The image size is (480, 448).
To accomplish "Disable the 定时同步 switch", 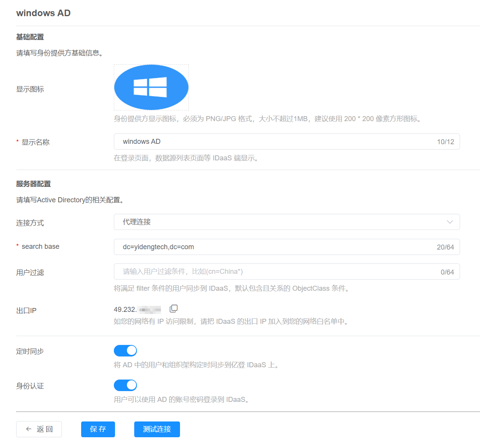I will (125, 351).
